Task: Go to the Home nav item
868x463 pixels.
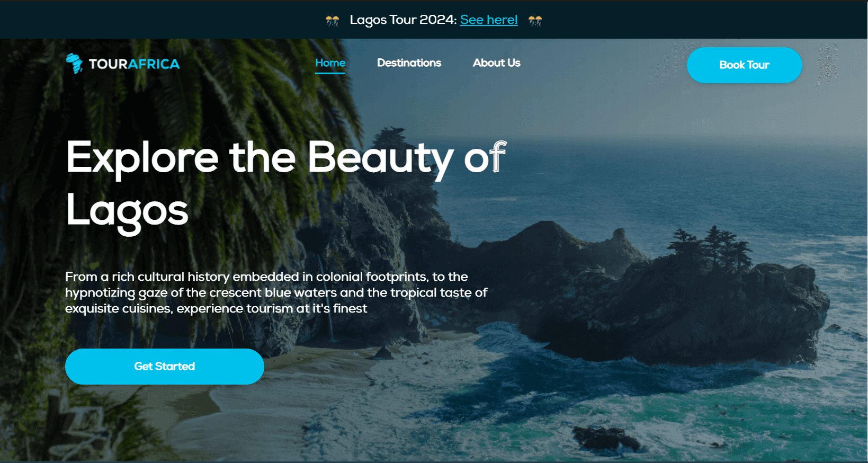Action: [x=330, y=63]
